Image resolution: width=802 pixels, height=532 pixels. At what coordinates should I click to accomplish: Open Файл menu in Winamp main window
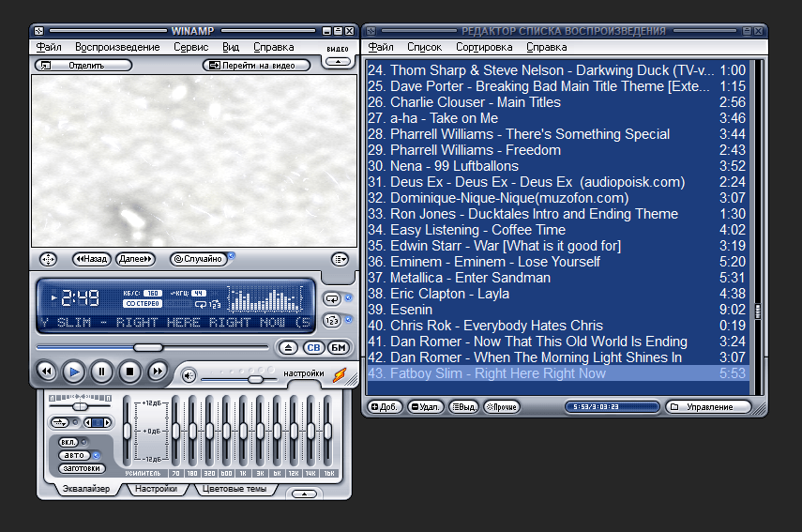click(49, 47)
